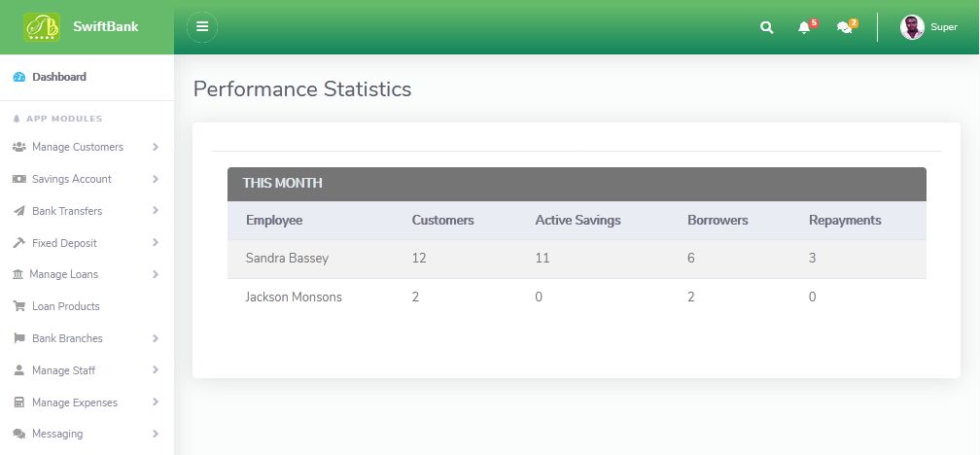Open the Manage Expenses menu item

pos(74,402)
